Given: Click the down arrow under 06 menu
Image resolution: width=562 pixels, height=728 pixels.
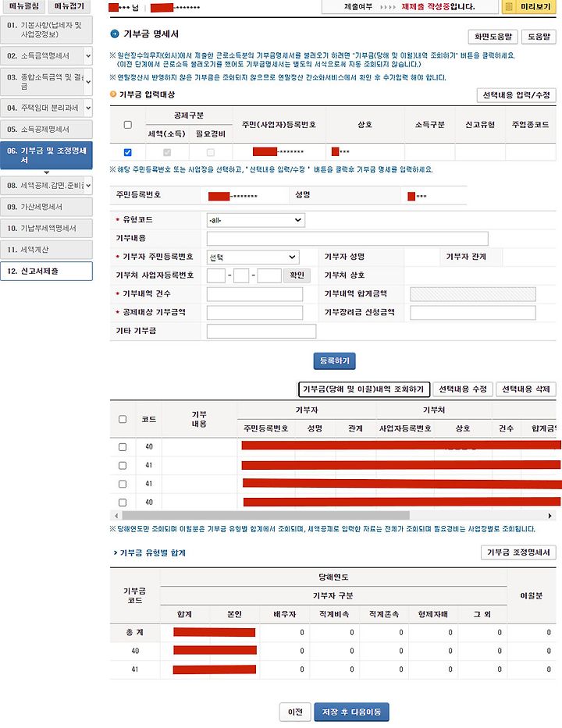Looking at the screenshot, I should pyautogui.click(x=47, y=172).
